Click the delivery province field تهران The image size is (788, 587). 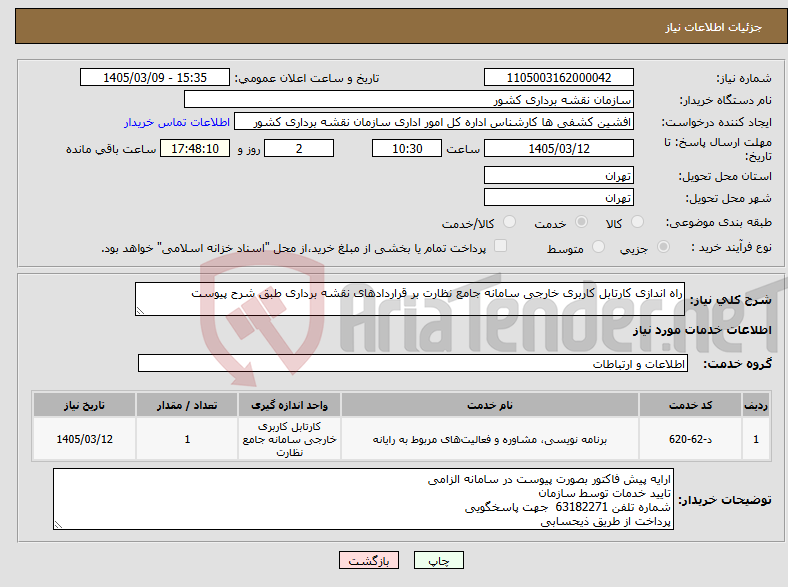559,175
